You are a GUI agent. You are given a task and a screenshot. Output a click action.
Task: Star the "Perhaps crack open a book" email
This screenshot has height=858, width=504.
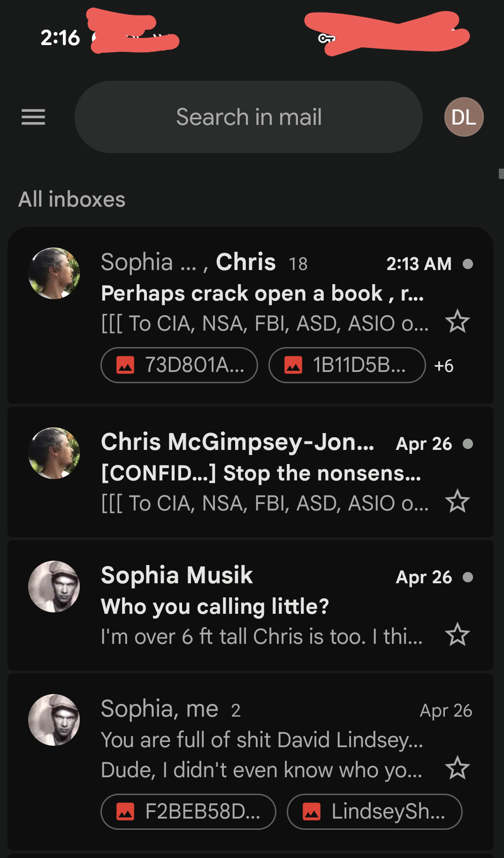point(457,322)
